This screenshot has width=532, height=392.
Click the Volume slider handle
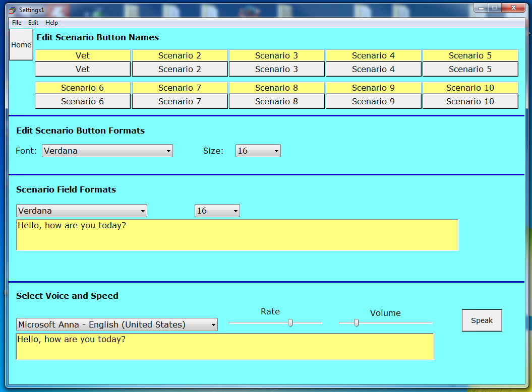357,323
